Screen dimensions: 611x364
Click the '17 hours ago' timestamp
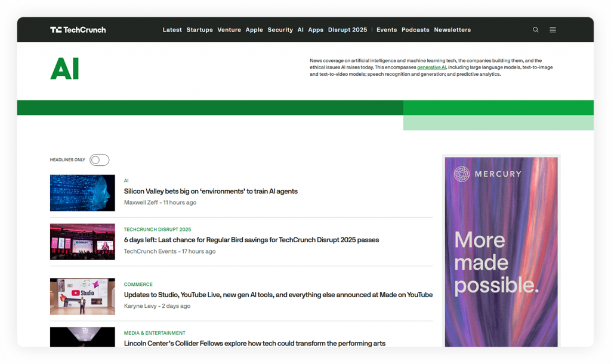(199, 251)
